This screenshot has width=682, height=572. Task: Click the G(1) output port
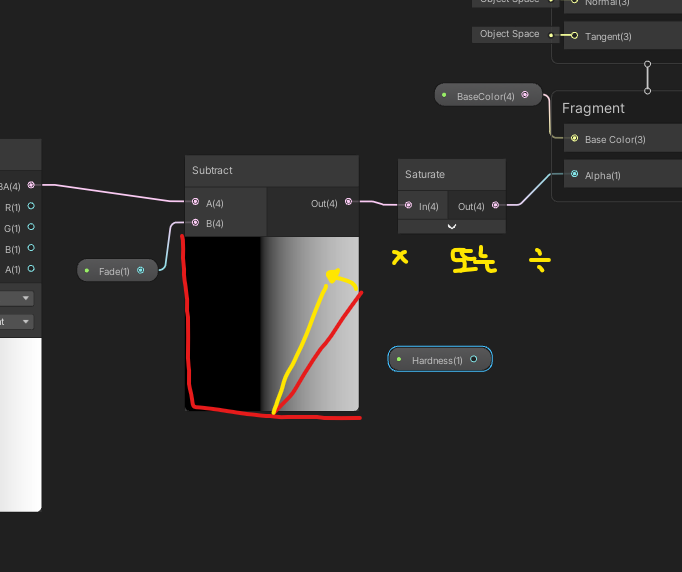tap(31, 227)
